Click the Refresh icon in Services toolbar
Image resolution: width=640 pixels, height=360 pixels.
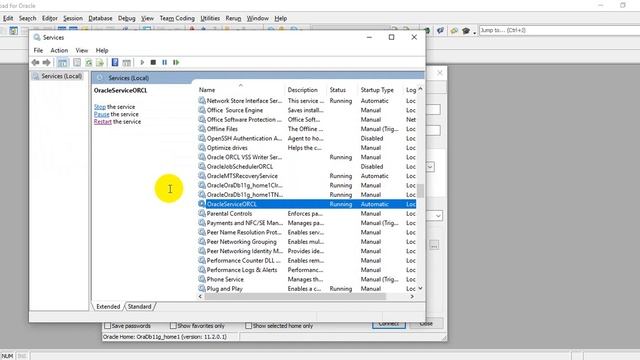click(88, 62)
